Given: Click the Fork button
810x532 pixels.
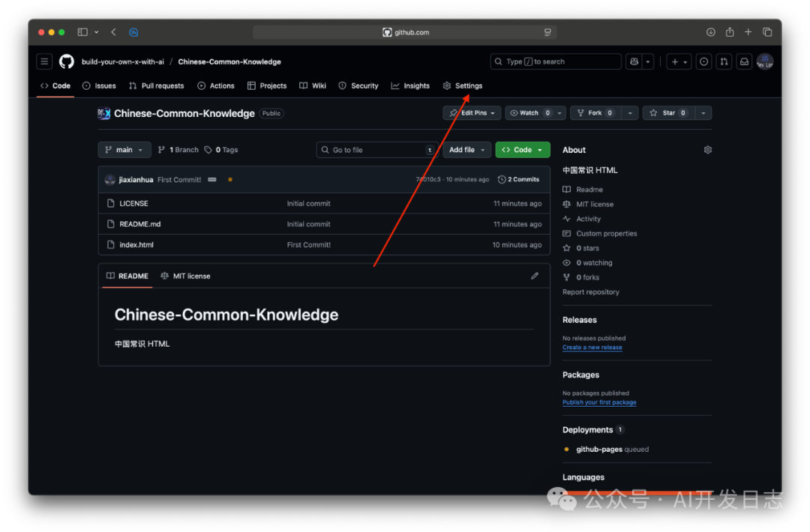Looking at the screenshot, I should pyautogui.click(x=595, y=113).
